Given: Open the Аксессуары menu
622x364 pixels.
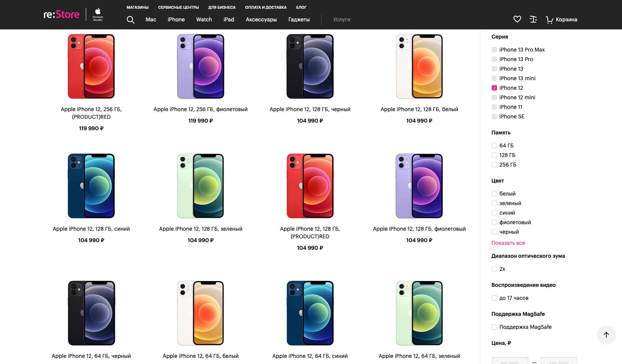Looking at the screenshot, I should coord(261,19).
